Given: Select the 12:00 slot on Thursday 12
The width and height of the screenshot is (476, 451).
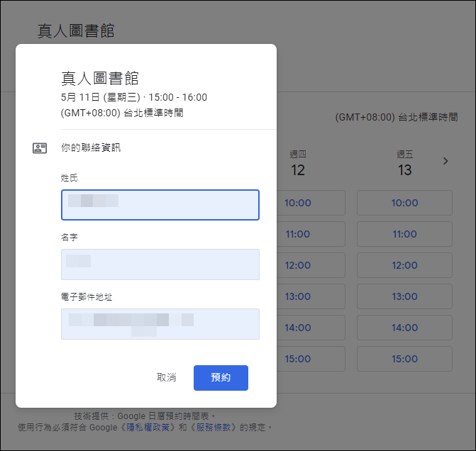Looking at the screenshot, I should point(310,265).
